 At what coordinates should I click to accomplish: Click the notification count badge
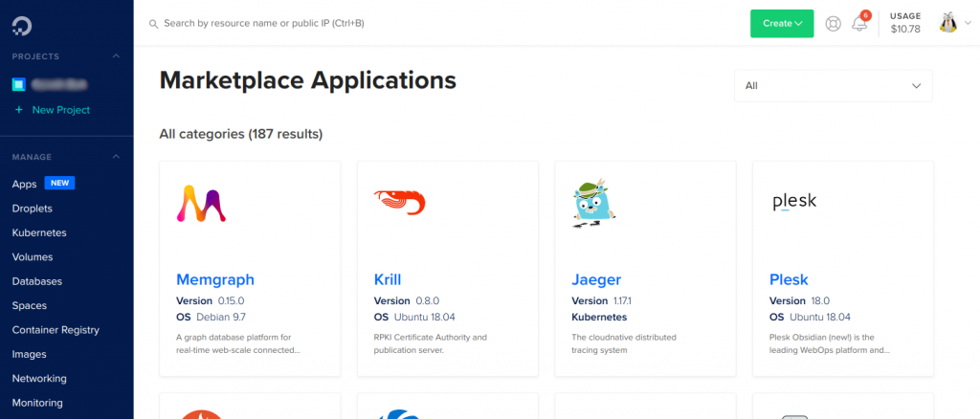[x=865, y=15]
